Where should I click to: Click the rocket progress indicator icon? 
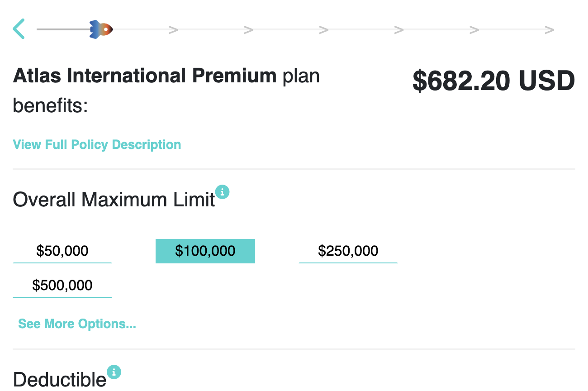click(101, 29)
